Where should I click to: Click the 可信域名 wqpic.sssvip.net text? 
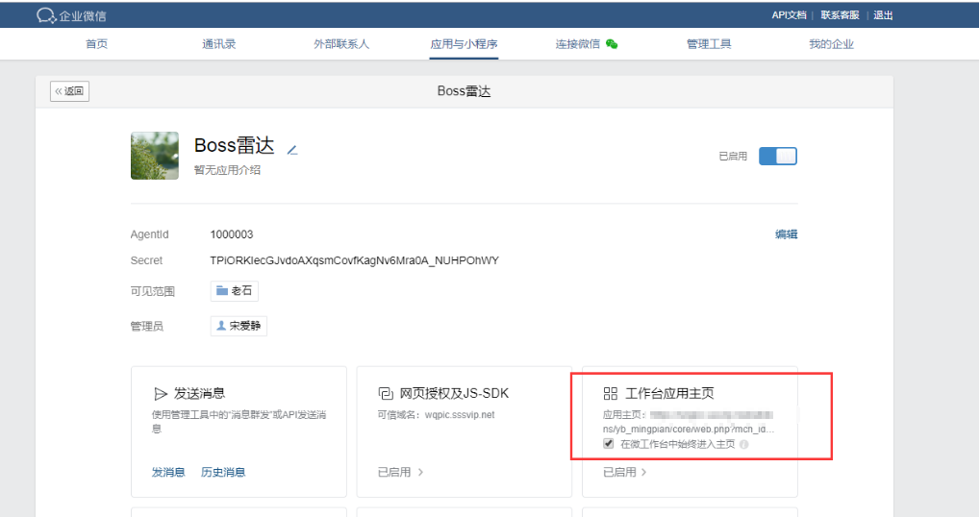(437, 414)
